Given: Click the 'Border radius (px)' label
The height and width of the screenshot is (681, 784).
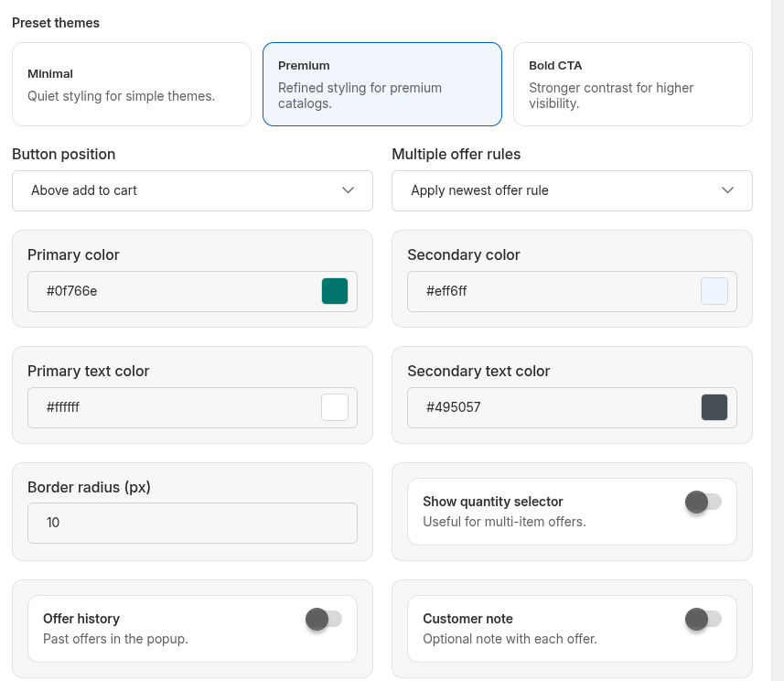Looking at the screenshot, I should [x=89, y=487].
